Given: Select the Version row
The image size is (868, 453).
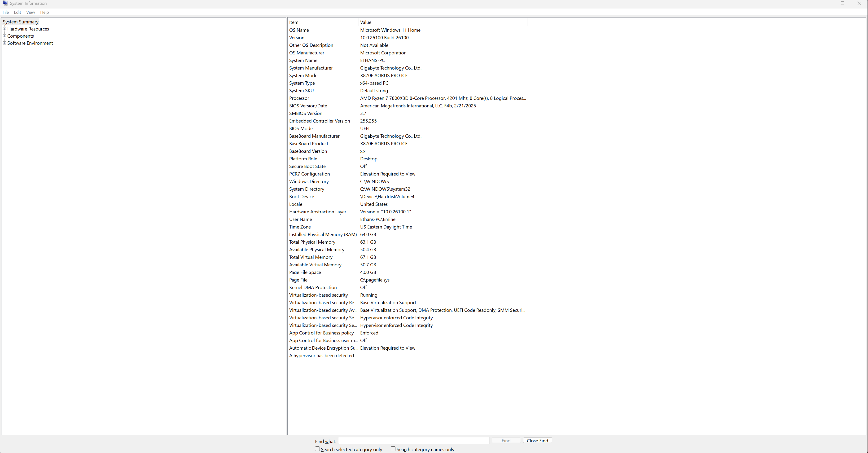Looking at the screenshot, I should click(x=407, y=38).
